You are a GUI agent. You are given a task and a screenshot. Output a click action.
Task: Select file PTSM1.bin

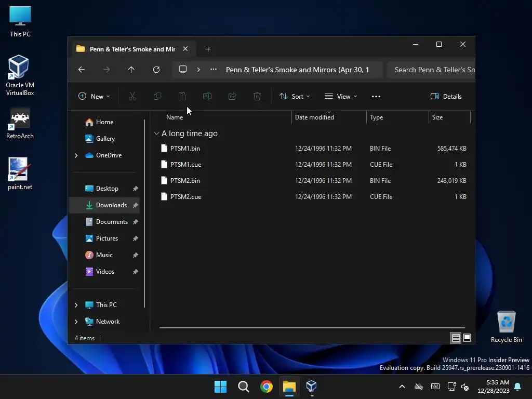click(185, 149)
